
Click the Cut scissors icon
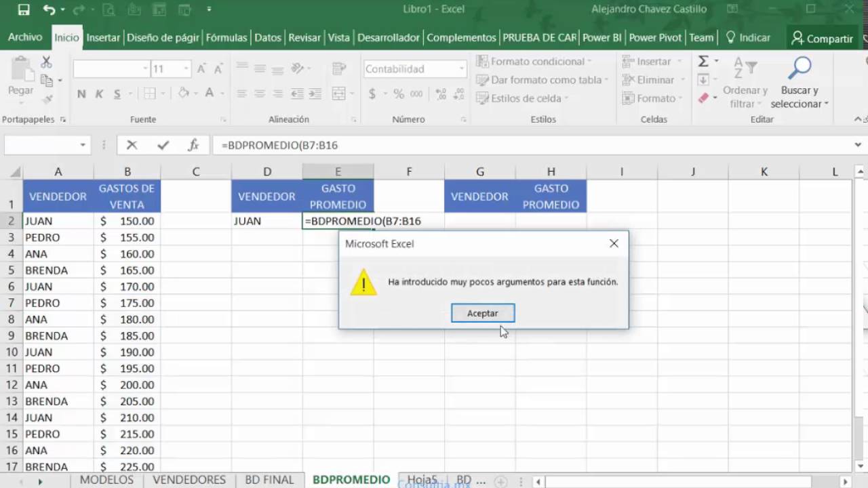click(46, 62)
